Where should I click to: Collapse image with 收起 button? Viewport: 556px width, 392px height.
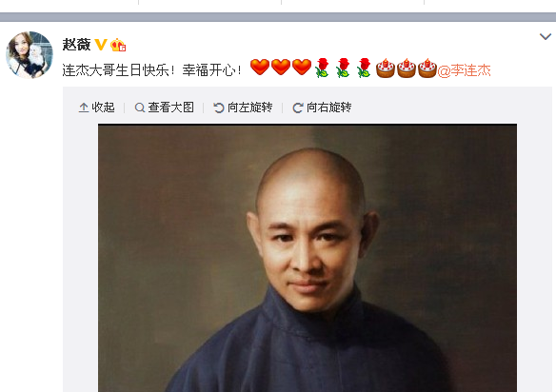click(x=96, y=108)
